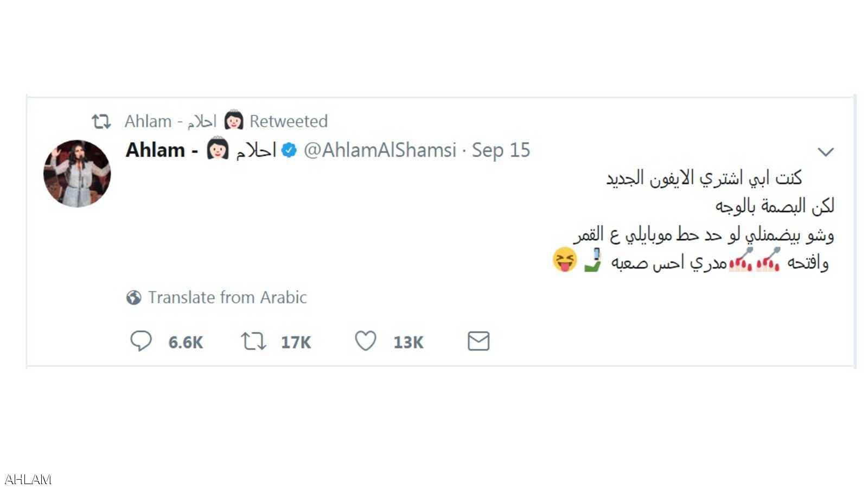Click the 6.6K replies count
Viewport: 868px width, 489px height.
coord(186,342)
